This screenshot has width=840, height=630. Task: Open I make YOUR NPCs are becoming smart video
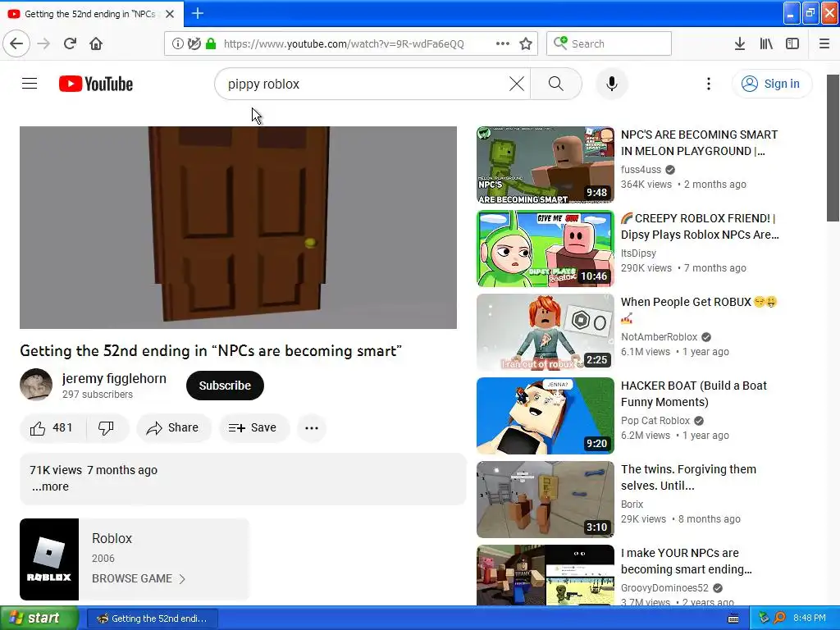[687, 561]
